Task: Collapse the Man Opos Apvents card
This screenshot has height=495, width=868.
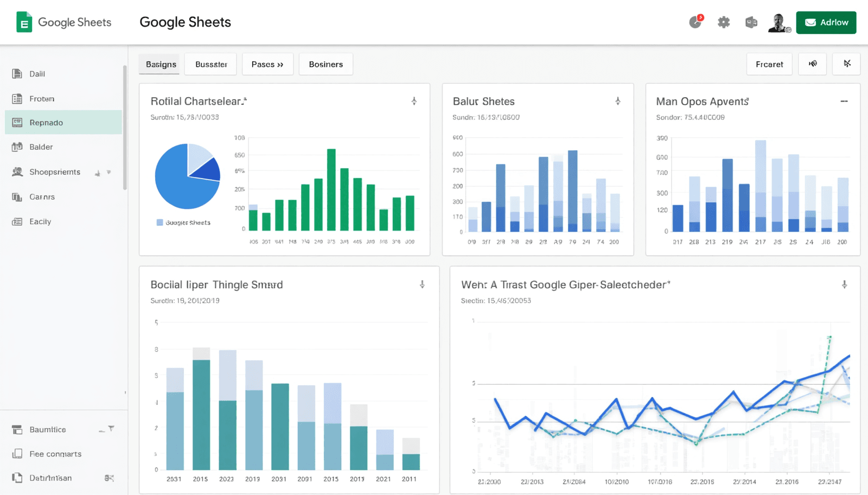Action: pos(844,101)
